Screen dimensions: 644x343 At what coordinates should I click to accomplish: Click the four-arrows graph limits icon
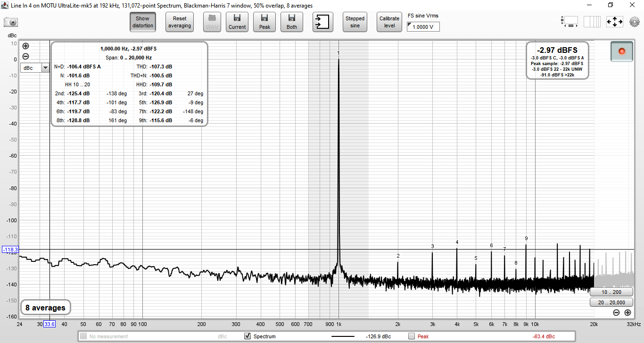(x=614, y=22)
